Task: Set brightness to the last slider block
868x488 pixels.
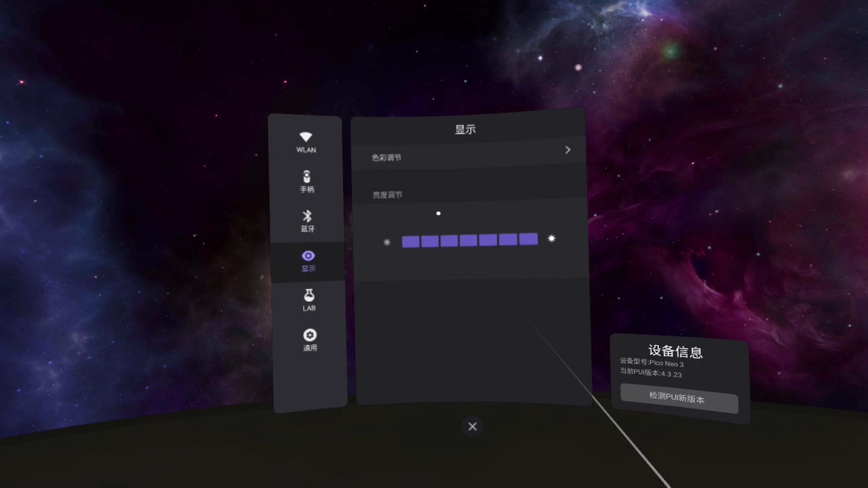Action: point(528,239)
